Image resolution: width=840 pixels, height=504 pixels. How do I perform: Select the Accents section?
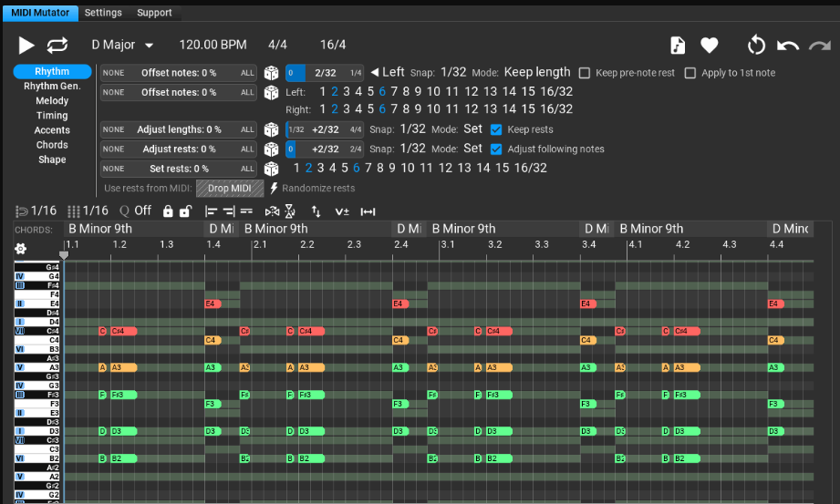[52, 130]
